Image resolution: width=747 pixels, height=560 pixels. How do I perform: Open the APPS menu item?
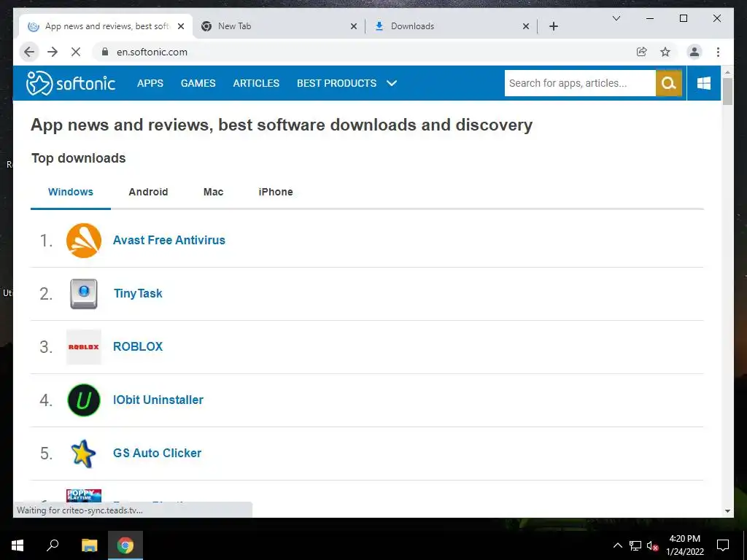click(150, 83)
